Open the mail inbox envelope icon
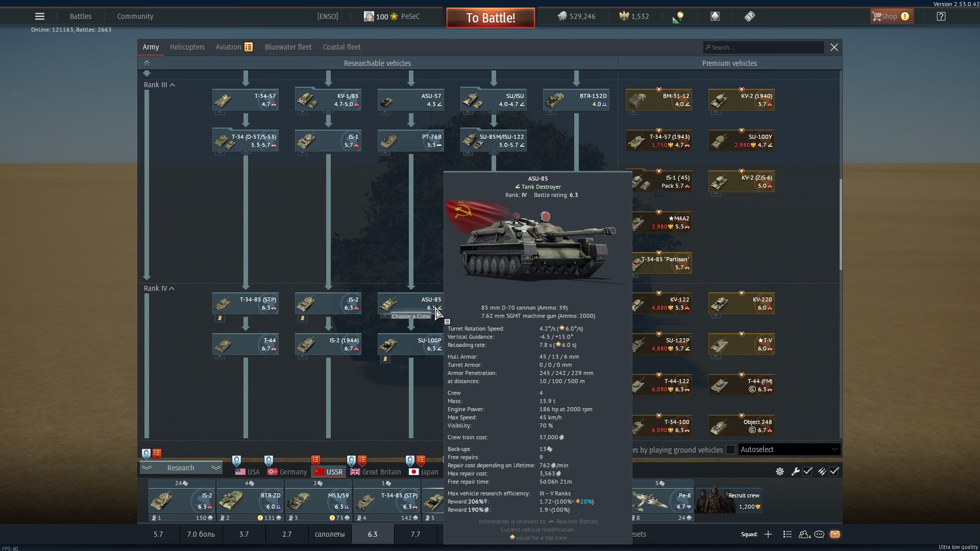 coord(835,534)
